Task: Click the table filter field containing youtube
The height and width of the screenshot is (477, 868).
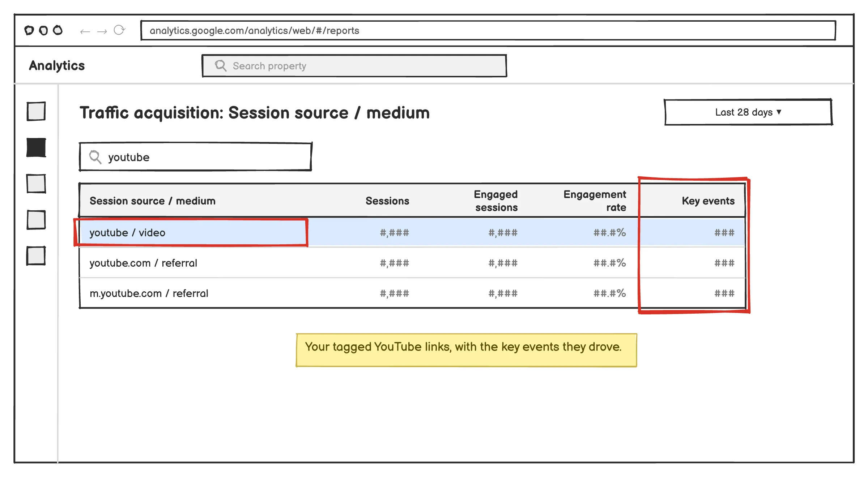Action: click(196, 157)
